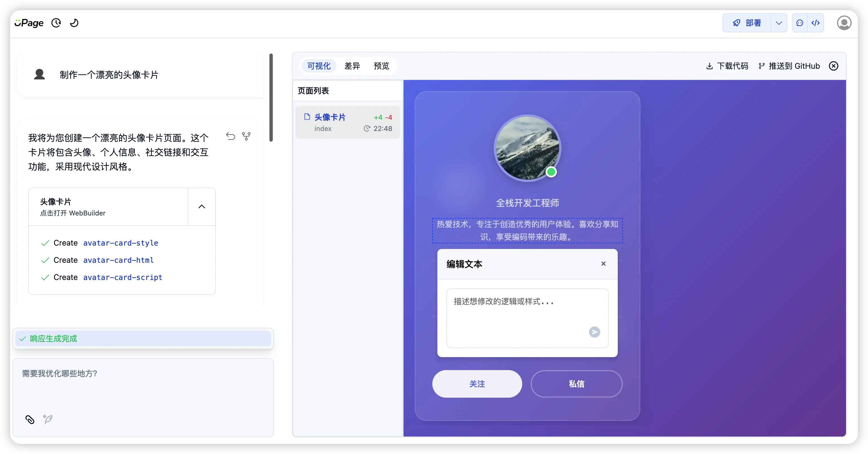Push to GitHub via 推送到 GitHub
This screenshot has width=868, height=454.
[789, 66]
